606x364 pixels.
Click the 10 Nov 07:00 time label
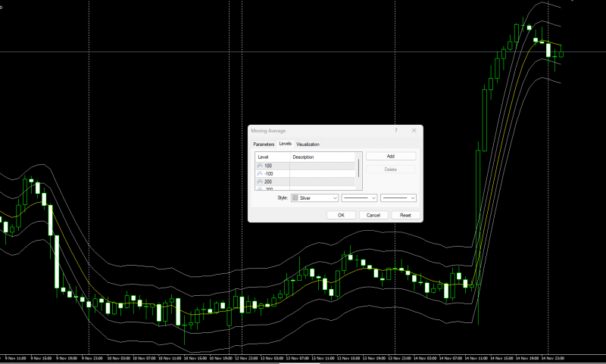click(144, 358)
